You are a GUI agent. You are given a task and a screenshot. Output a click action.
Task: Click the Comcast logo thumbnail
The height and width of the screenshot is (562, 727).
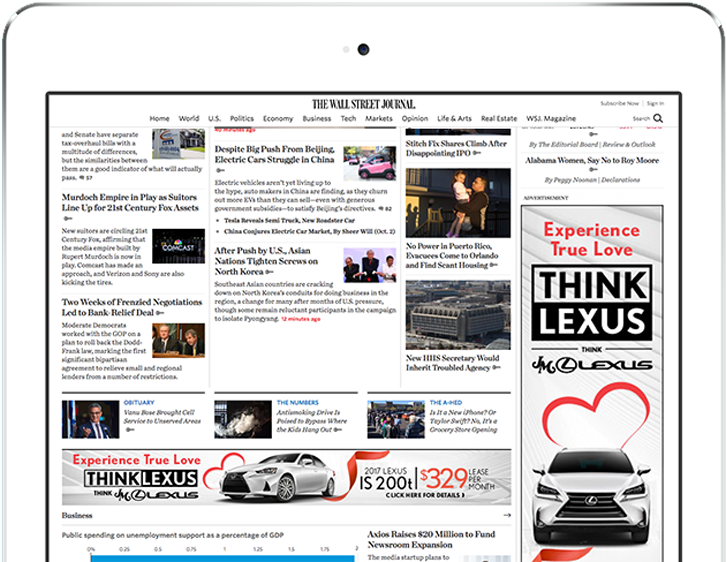click(179, 246)
